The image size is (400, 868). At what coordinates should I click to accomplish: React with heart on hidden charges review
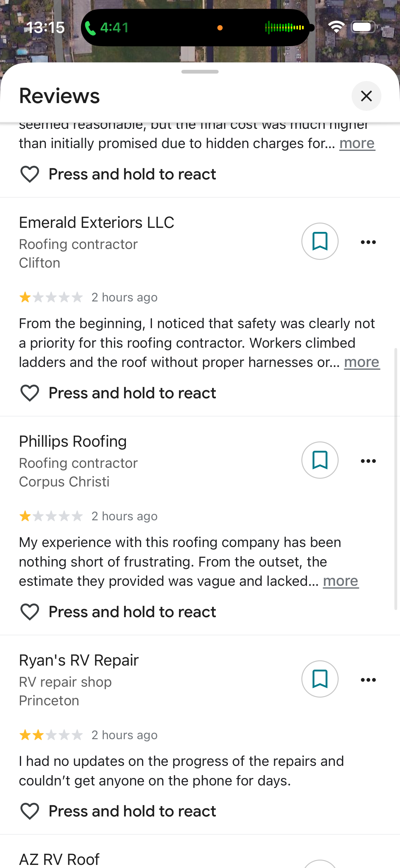click(30, 174)
